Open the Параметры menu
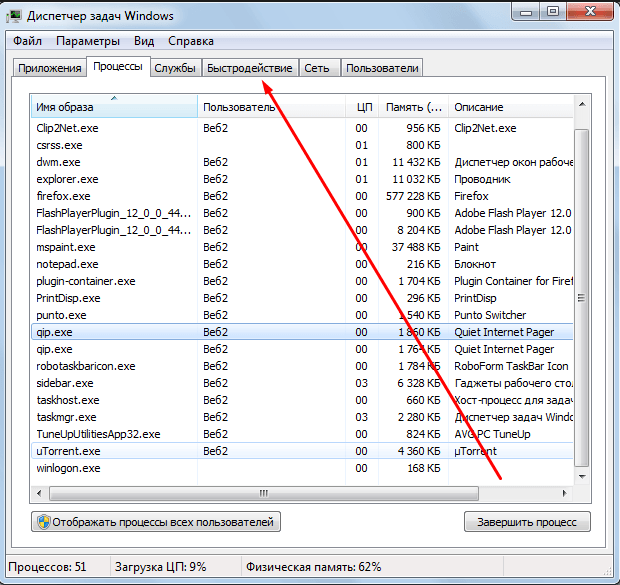This screenshot has width=620, height=585. tap(88, 41)
